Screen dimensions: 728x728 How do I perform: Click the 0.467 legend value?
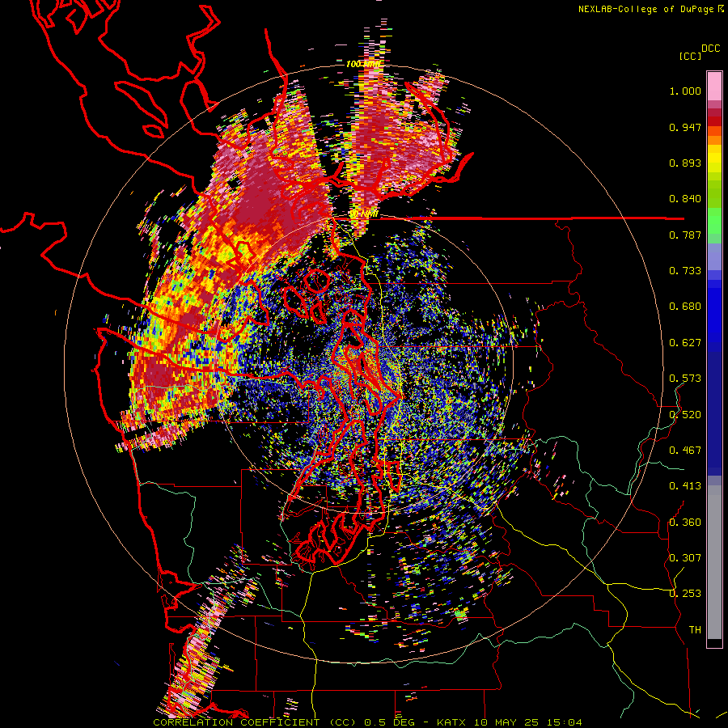pyautogui.click(x=685, y=450)
